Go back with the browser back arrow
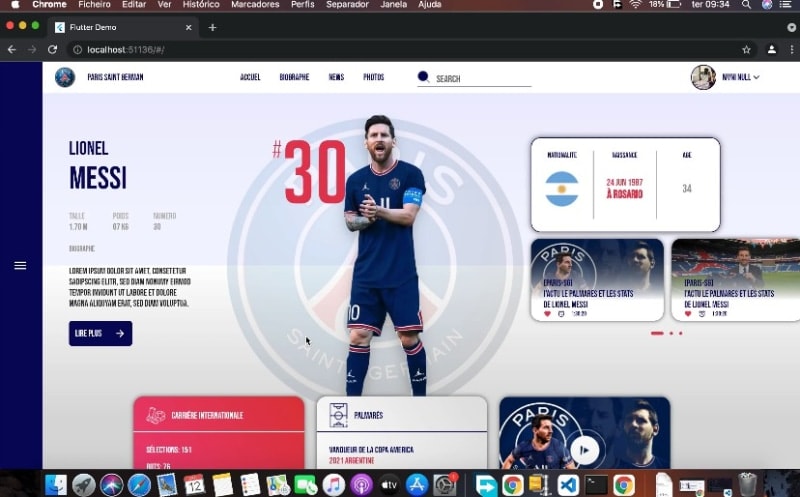 pos(12,49)
